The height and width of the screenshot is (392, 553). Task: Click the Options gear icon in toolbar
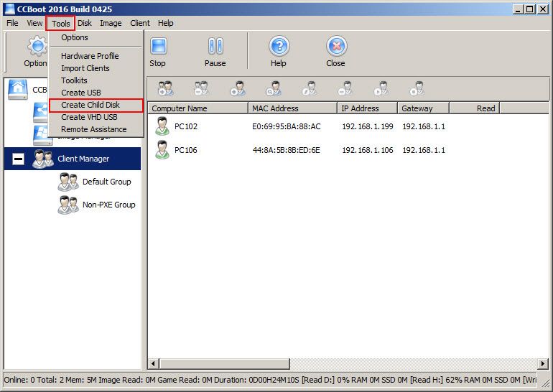click(x=37, y=46)
